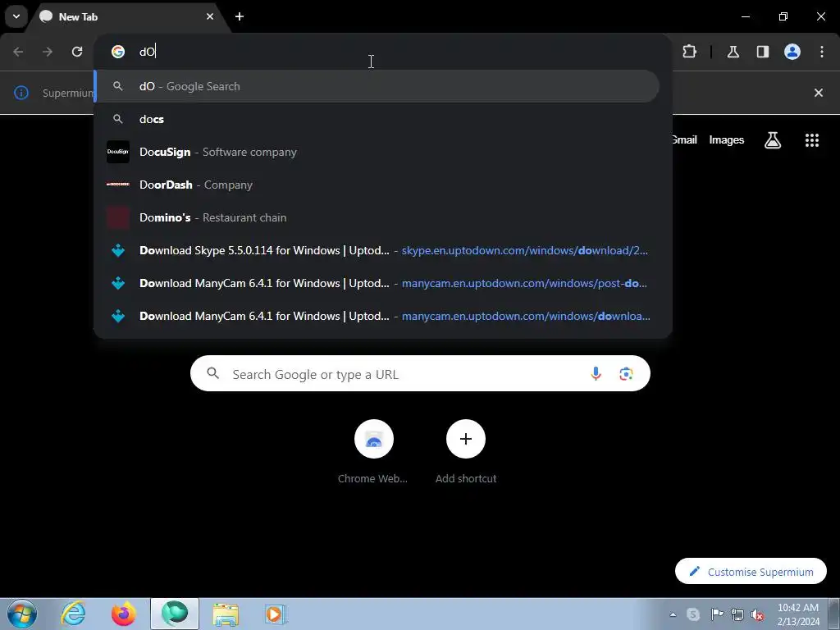This screenshot has width=840, height=630.
Task: Dismiss the Supermium infobar
Action: [x=819, y=93]
